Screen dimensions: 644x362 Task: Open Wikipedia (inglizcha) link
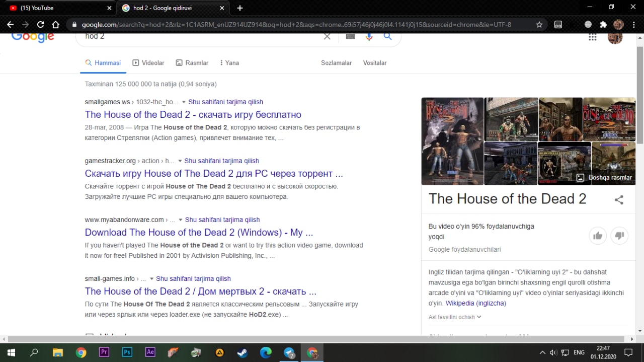476,304
